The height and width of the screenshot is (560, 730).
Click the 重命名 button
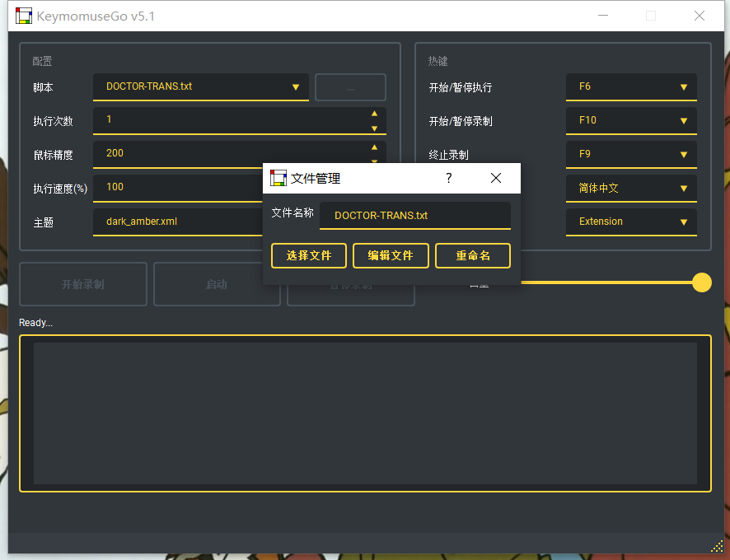(x=473, y=256)
